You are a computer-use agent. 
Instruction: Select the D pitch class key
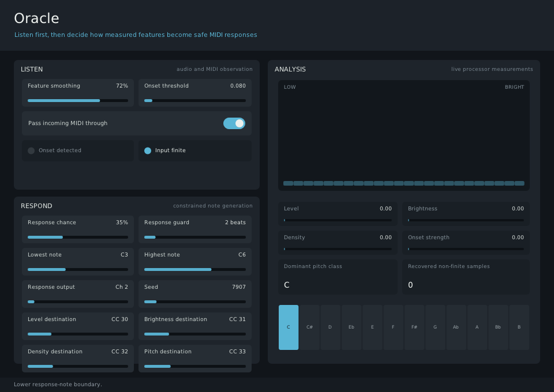330,327
